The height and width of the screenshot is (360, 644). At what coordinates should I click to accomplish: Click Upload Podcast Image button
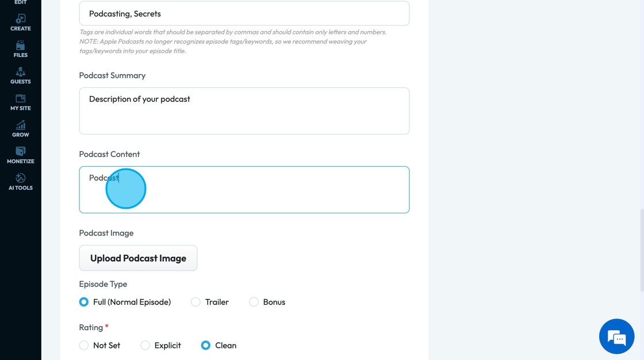(138, 258)
